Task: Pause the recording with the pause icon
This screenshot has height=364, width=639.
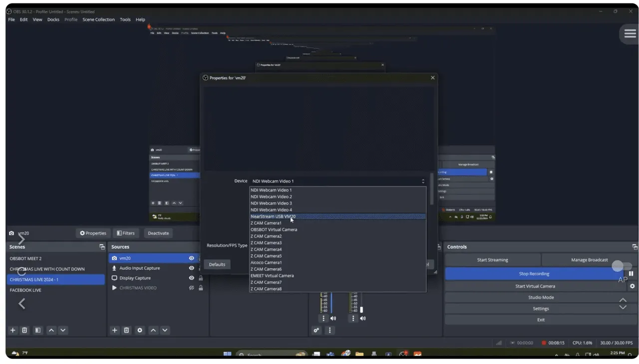Action: pos(631,274)
